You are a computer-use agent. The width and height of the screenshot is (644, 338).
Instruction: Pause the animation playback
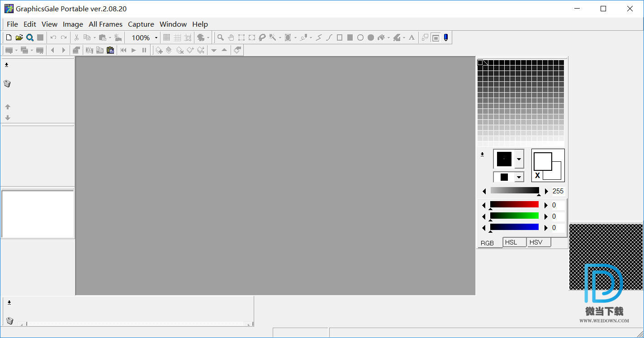pos(144,50)
